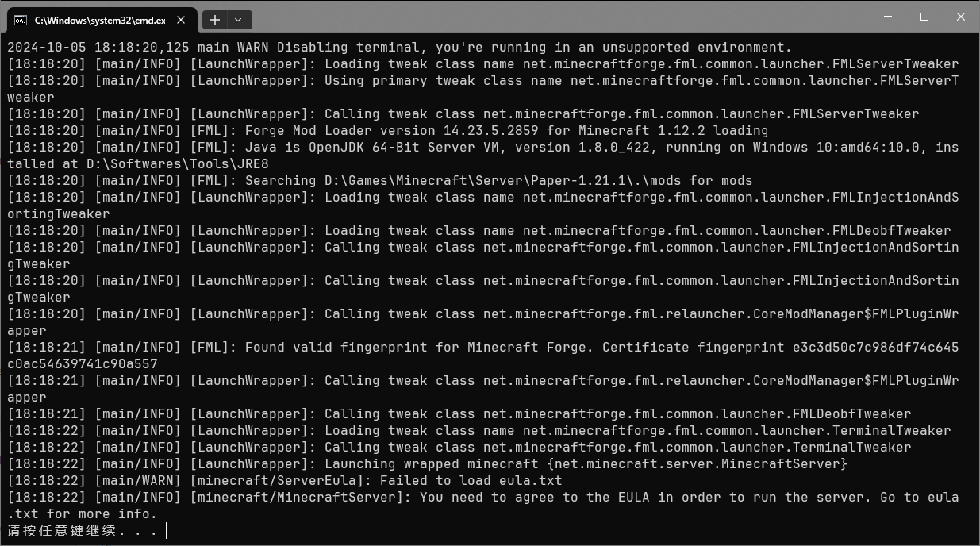The image size is (980, 546).
Task: Maximize the terminal window
Action: (924, 17)
